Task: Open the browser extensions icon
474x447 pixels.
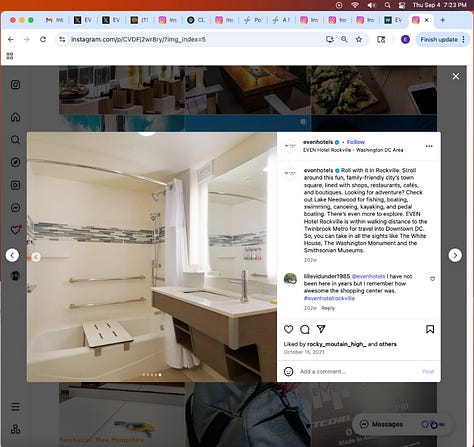Action: (381, 40)
